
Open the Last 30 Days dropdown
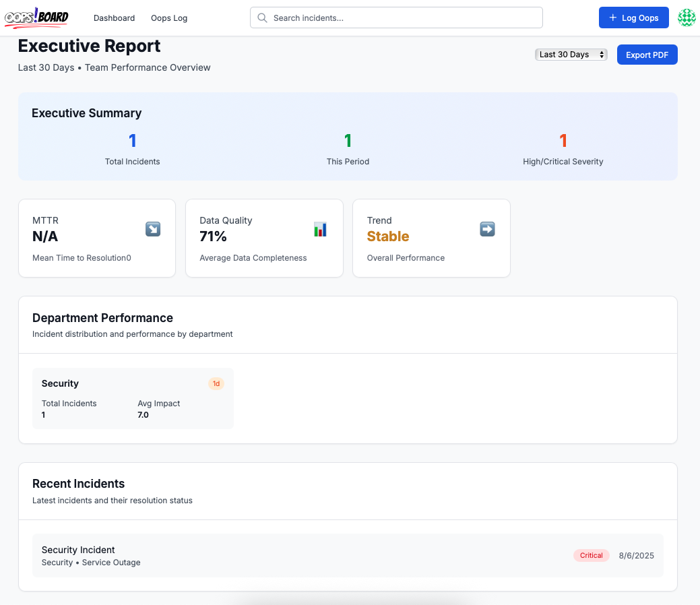click(x=571, y=55)
